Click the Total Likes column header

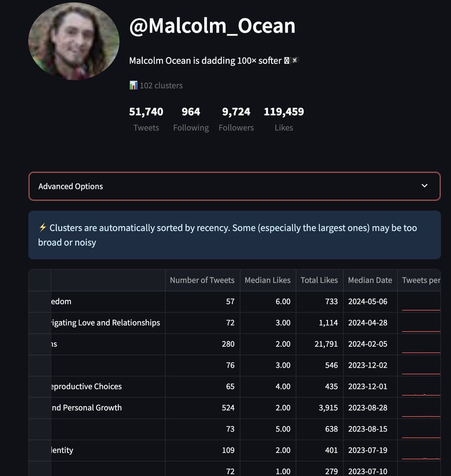click(x=319, y=280)
